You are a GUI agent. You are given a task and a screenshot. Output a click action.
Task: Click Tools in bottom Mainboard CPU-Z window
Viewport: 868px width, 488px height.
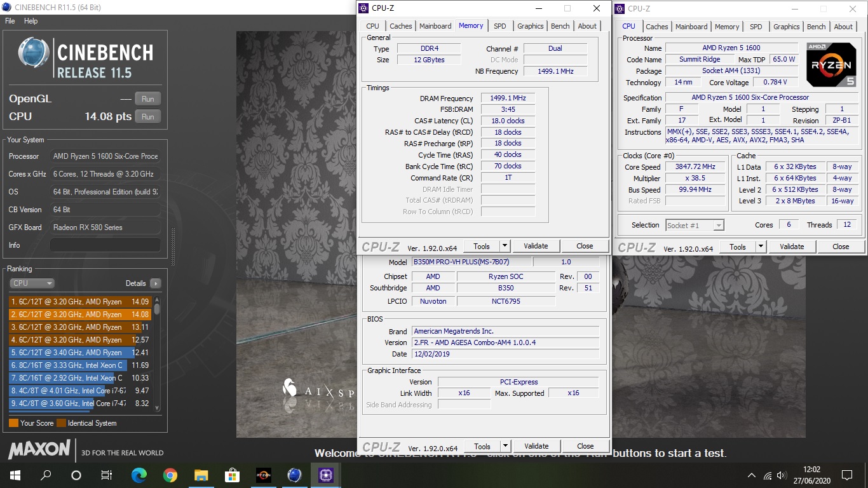coord(482,446)
